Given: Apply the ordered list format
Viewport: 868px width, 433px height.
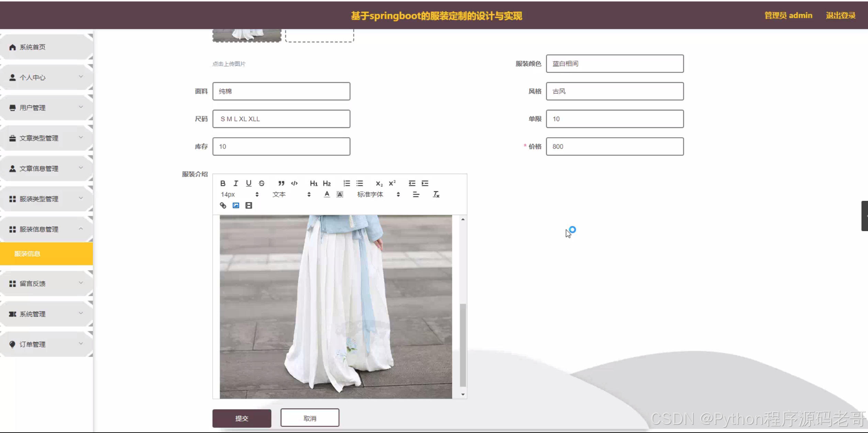Looking at the screenshot, I should (x=346, y=183).
